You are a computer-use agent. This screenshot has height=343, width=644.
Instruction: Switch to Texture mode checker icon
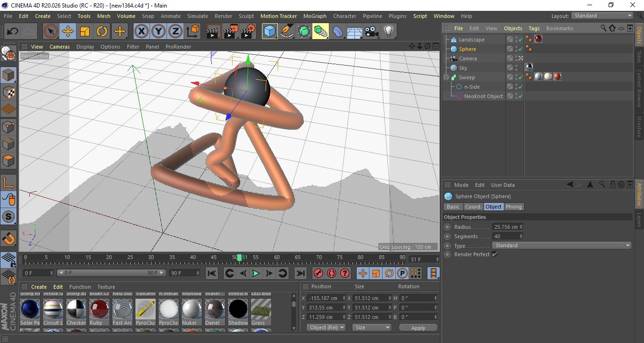click(9, 92)
